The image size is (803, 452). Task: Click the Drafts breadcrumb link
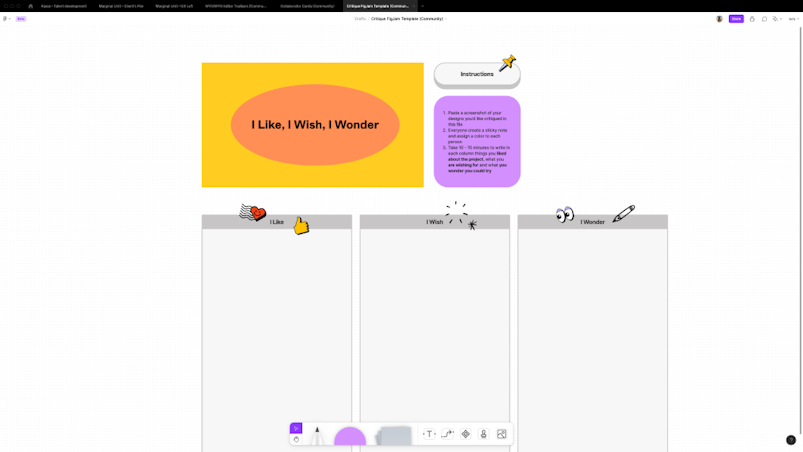click(360, 19)
